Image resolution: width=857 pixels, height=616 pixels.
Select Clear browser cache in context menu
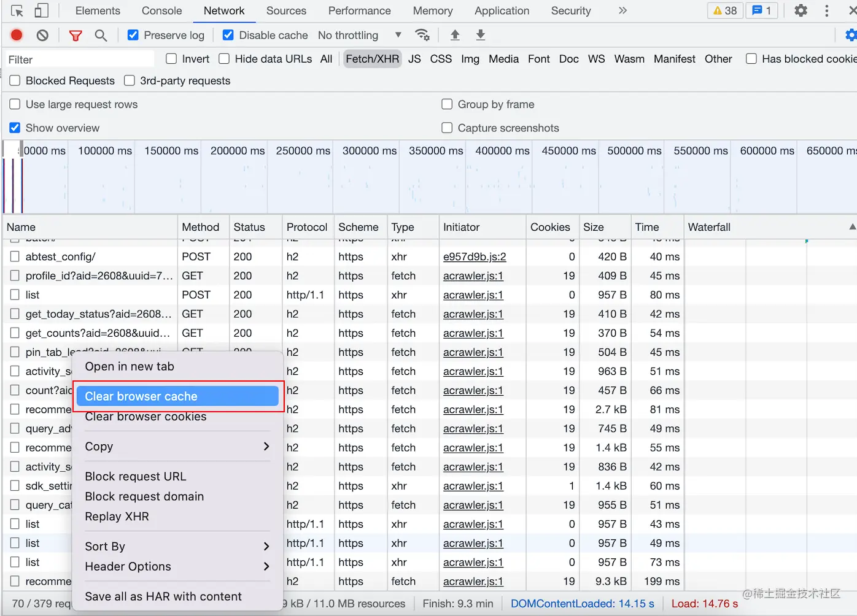(177, 396)
